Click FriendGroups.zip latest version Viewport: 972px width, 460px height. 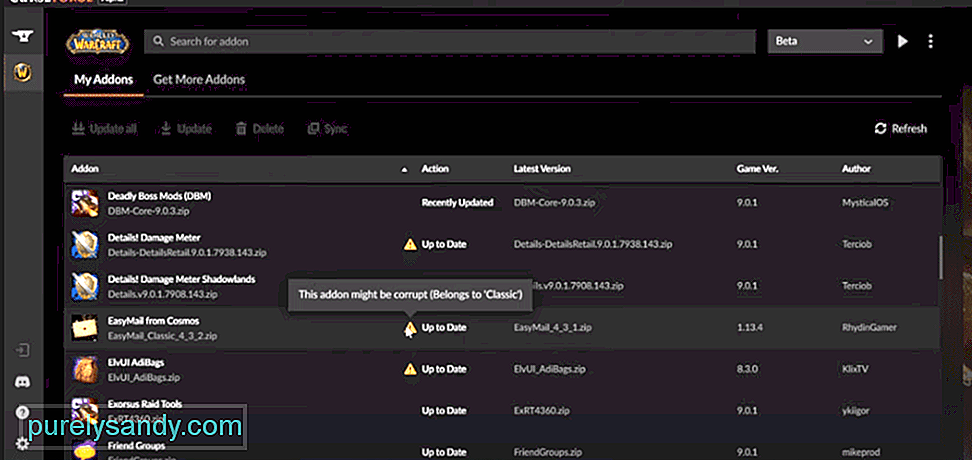click(548, 452)
